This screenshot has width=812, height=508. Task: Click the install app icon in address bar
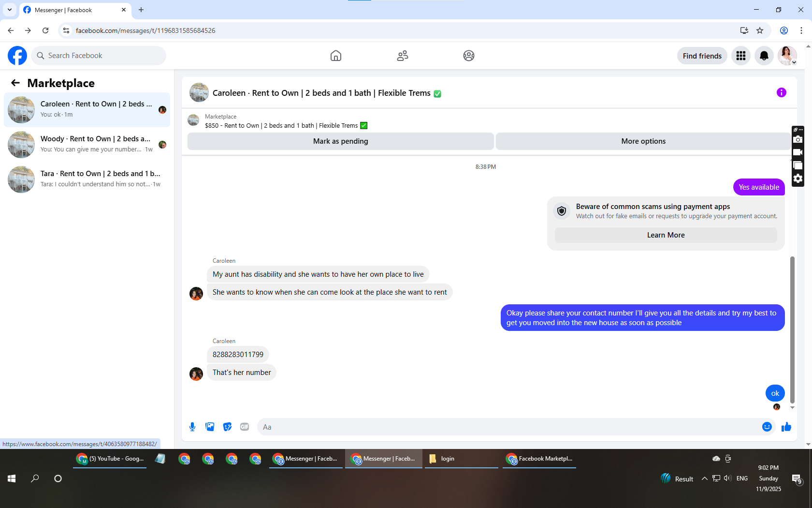coord(744,30)
